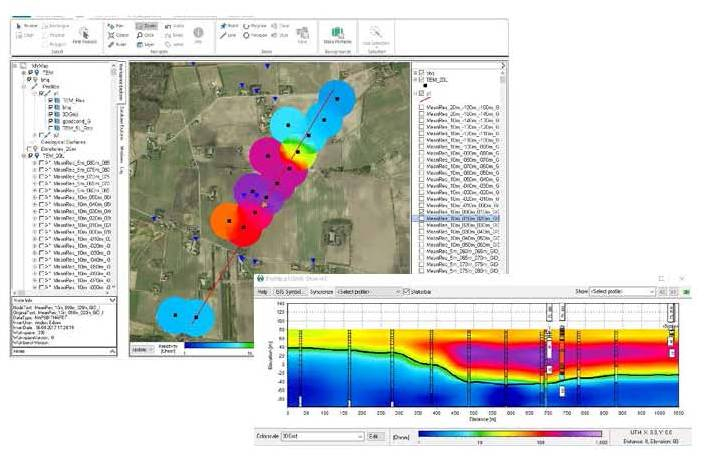
Task: Toggle the geoscond_9 layer checkbox
Action: [50, 121]
